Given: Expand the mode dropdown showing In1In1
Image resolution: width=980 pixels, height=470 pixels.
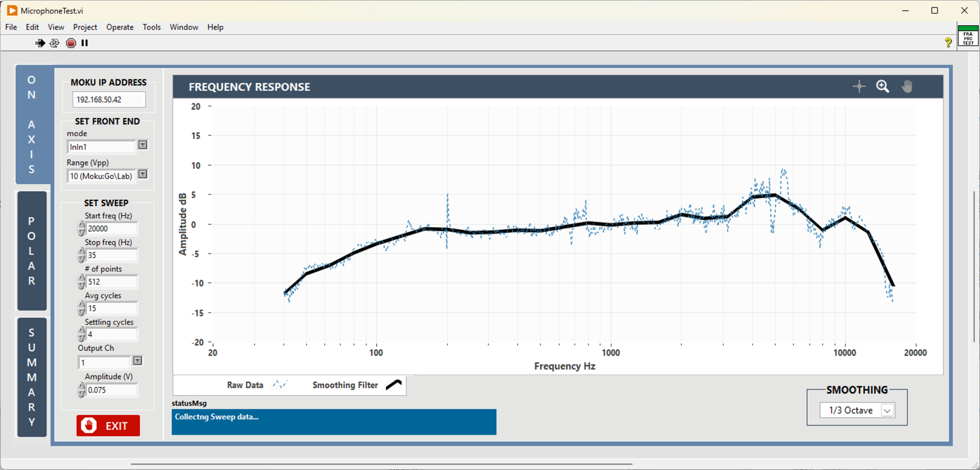Looking at the screenshot, I should (142, 145).
